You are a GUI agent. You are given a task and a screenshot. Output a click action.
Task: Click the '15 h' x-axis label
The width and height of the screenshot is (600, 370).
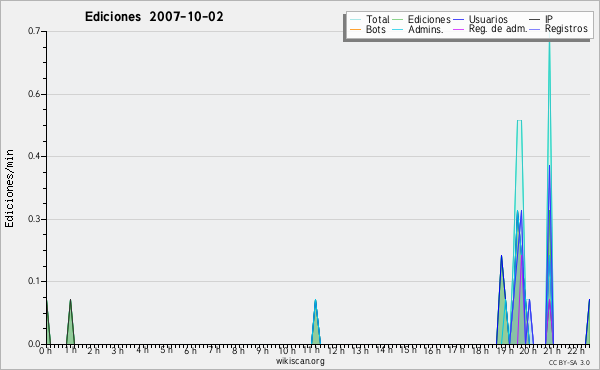coord(408,350)
